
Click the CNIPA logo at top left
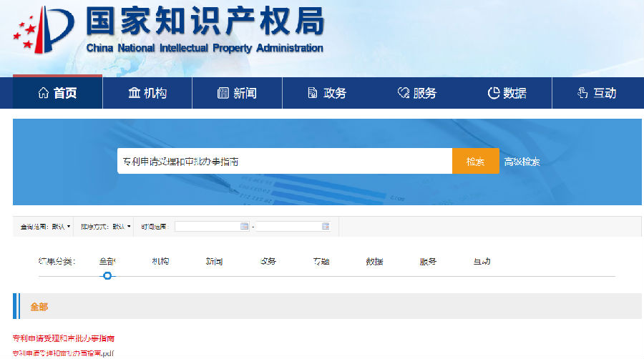tap(43, 32)
